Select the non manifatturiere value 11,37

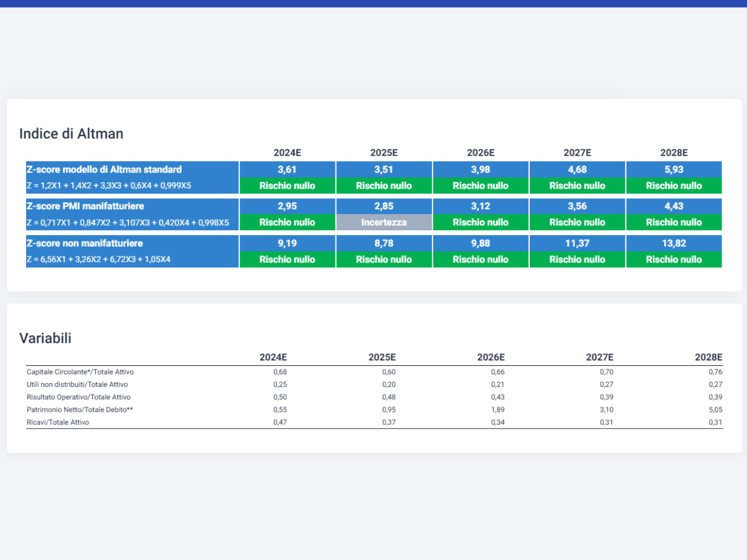(x=577, y=243)
